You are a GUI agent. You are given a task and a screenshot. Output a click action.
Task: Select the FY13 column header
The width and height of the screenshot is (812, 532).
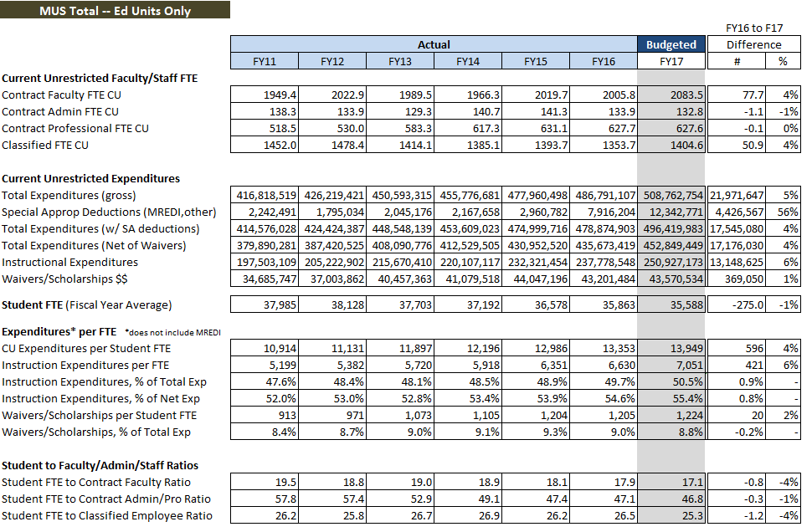[400, 61]
